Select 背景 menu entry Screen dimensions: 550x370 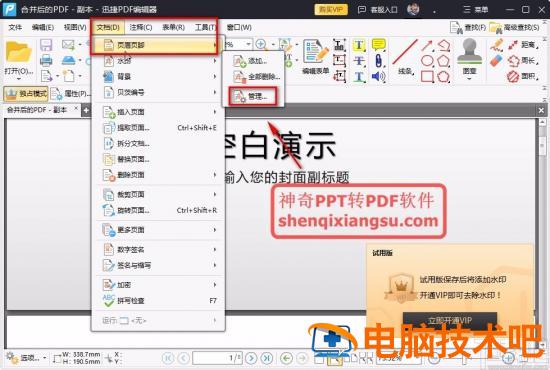pos(158,76)
